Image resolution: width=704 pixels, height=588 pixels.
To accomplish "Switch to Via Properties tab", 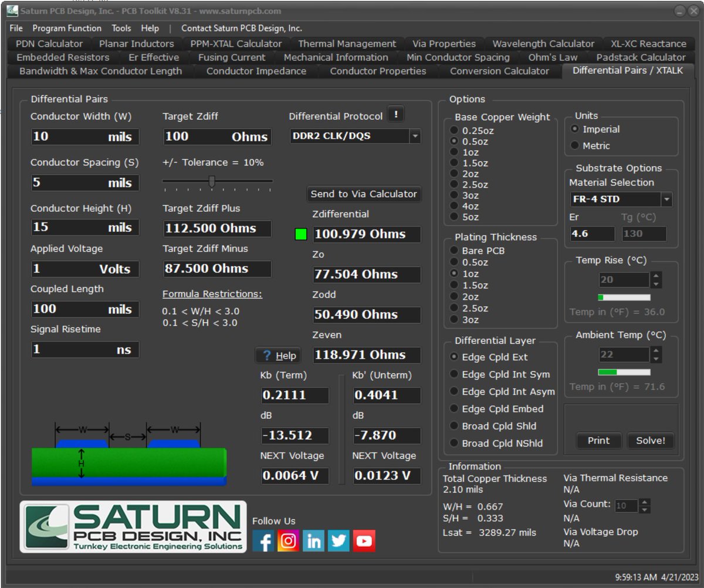I will pyautogui.click(x=444, y=43).
